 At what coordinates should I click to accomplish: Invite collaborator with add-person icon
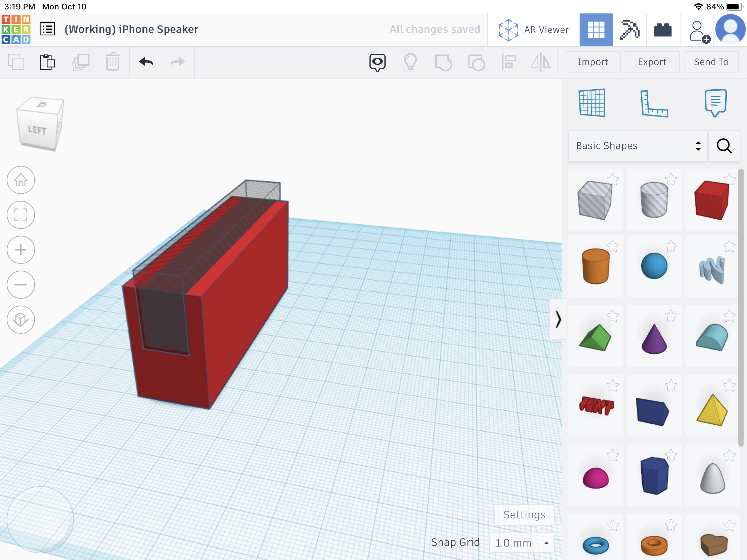[699, 32]
